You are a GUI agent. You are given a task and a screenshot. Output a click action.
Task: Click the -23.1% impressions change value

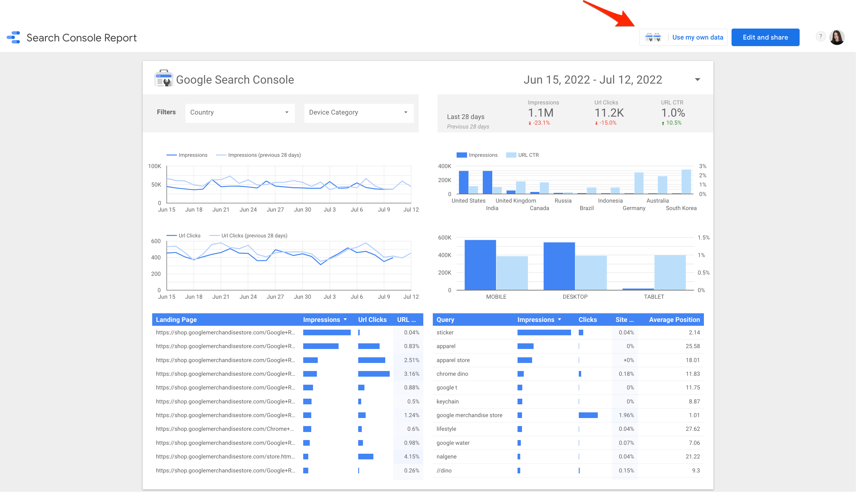541,123
